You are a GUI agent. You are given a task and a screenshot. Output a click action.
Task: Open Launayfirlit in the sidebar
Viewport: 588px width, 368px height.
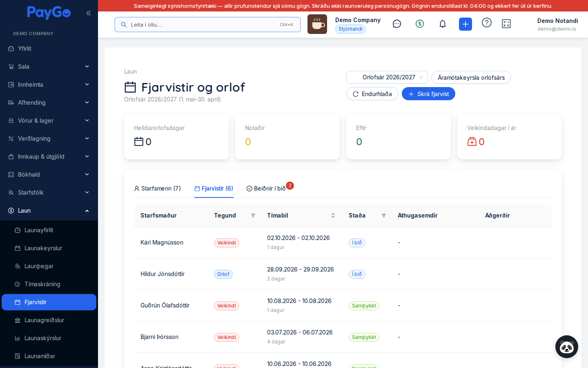[x=49, y=230]
